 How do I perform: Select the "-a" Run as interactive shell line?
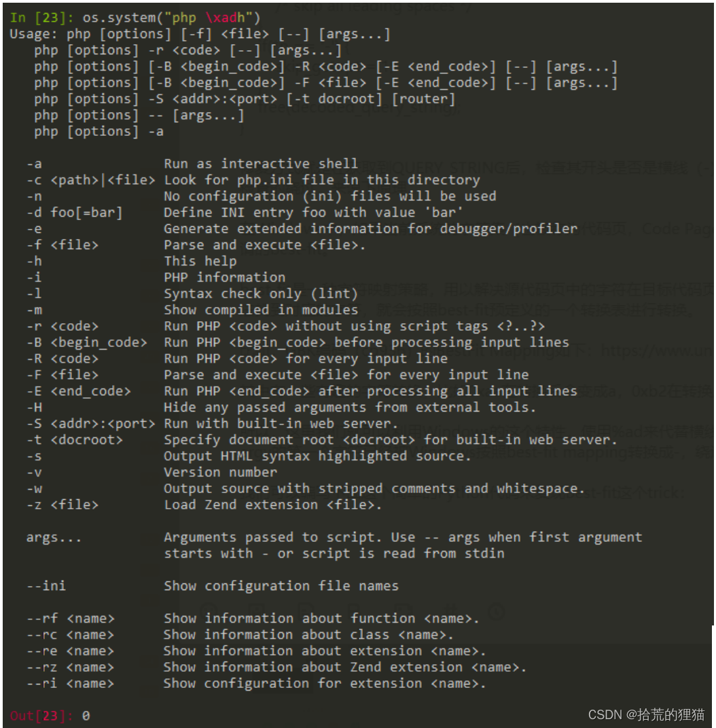click(x=192, y=164)
